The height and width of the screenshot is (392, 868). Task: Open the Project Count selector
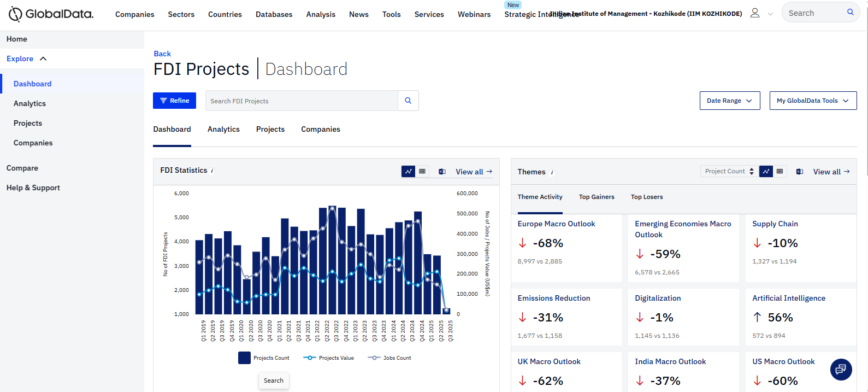(x=729, y=172)
